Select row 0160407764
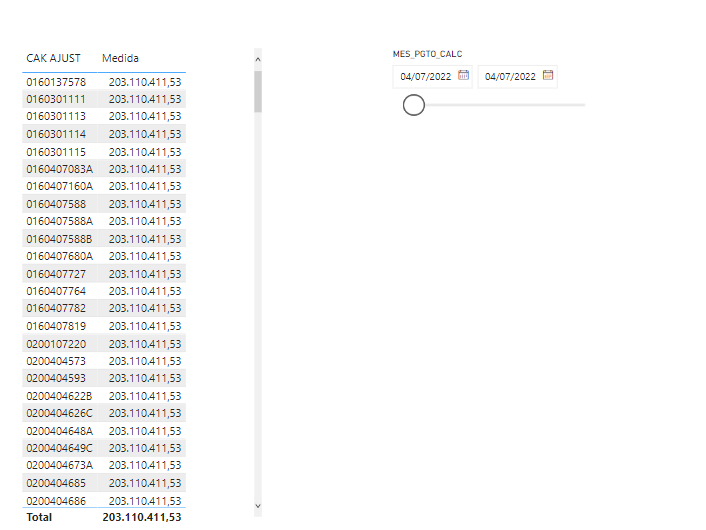 coord(104,291)
